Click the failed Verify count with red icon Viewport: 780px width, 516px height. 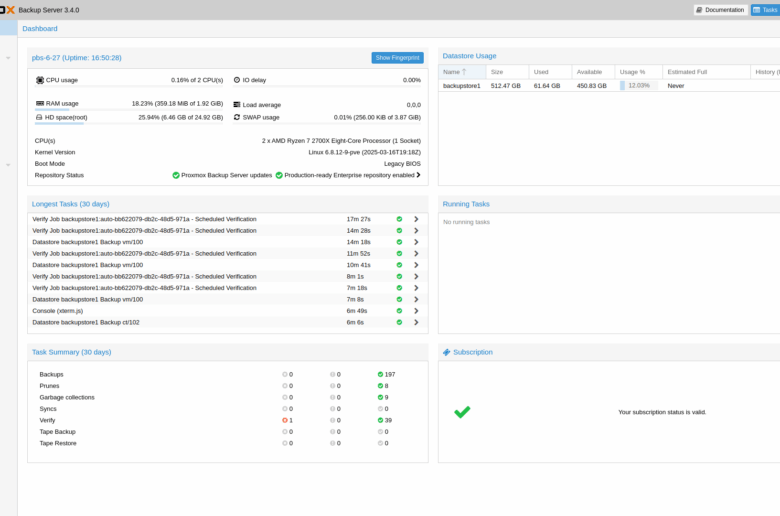pyautogui.click(x=288, y=420)
